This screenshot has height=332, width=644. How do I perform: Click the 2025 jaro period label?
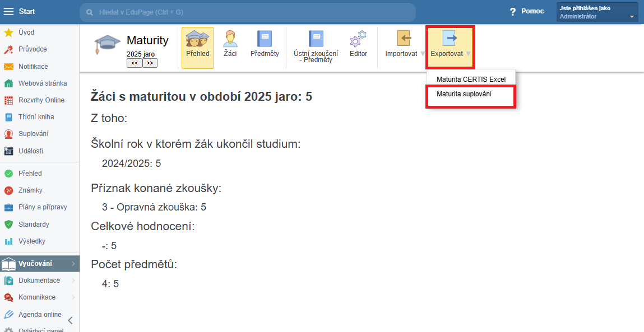coord(141,54)
